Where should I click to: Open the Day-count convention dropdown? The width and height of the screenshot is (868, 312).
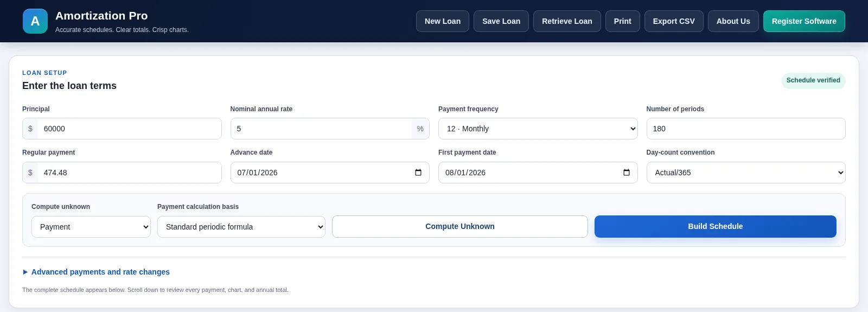tap(746, 173)
